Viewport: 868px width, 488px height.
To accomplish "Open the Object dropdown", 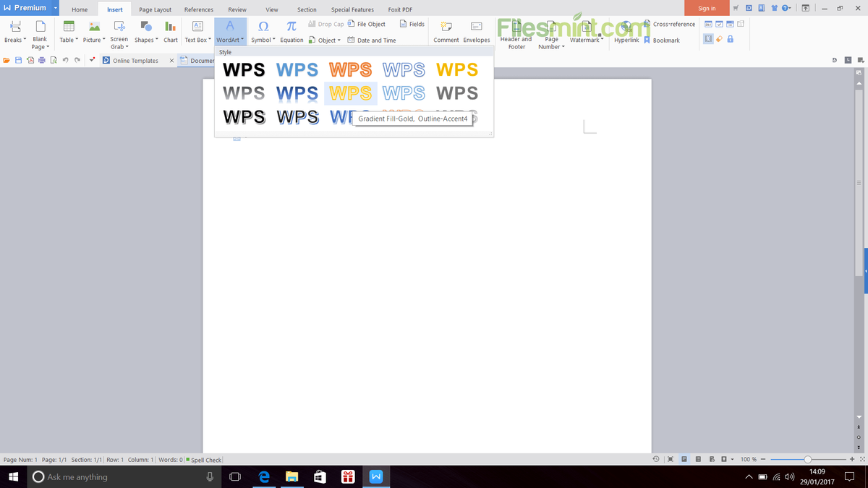I will pos(324,40).
